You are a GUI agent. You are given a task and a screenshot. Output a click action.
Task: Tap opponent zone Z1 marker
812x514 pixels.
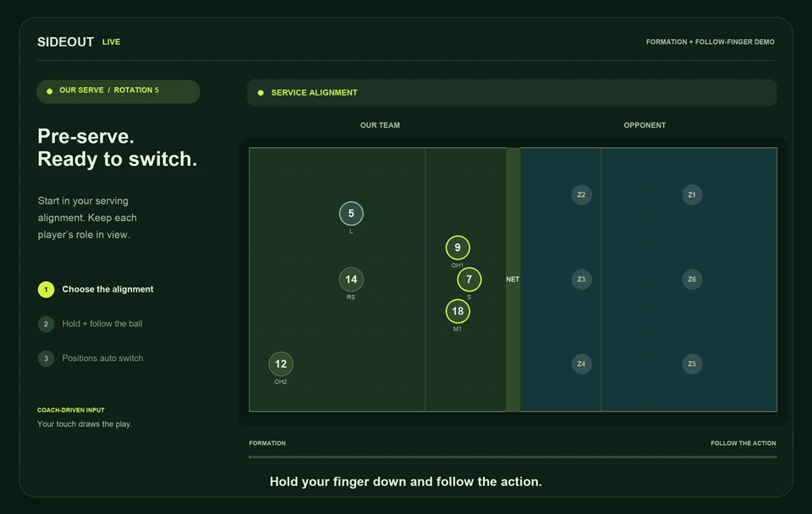692,194
